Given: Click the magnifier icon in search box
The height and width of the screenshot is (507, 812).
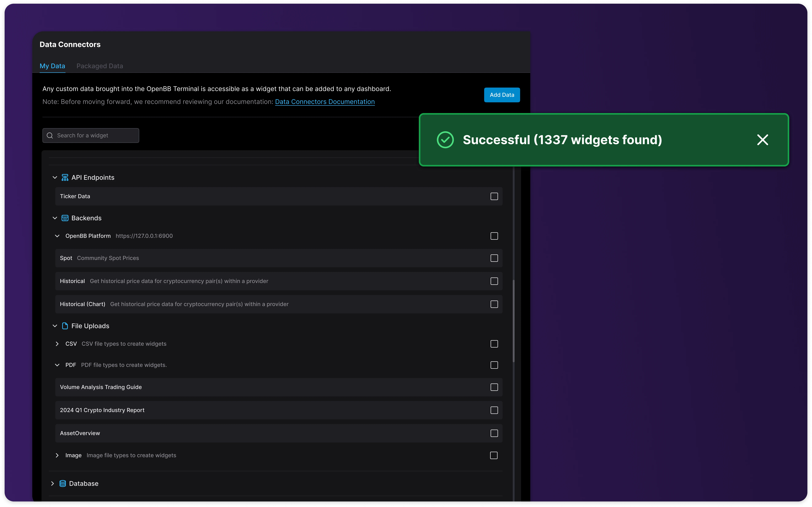Looking at the screenshot, I should pyautogui.click(x=50, y=136).
